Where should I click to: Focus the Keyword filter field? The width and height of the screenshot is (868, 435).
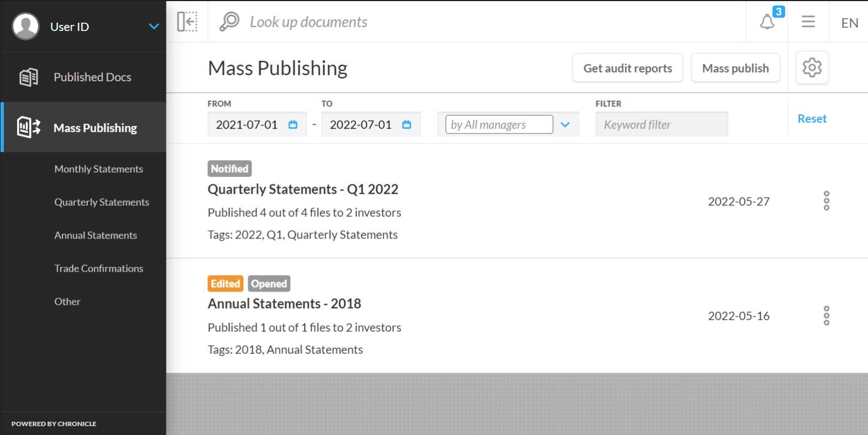tap(662, 125)
